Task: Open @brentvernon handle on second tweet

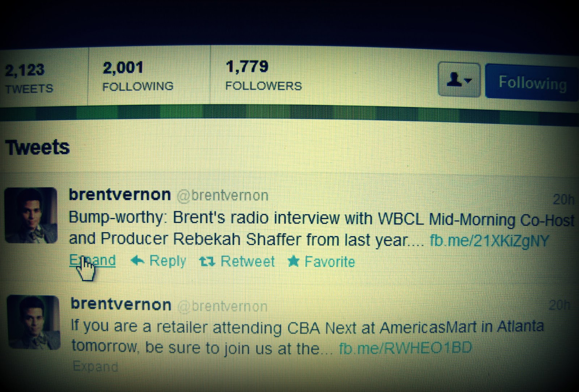Action: [x=223, y=306]
